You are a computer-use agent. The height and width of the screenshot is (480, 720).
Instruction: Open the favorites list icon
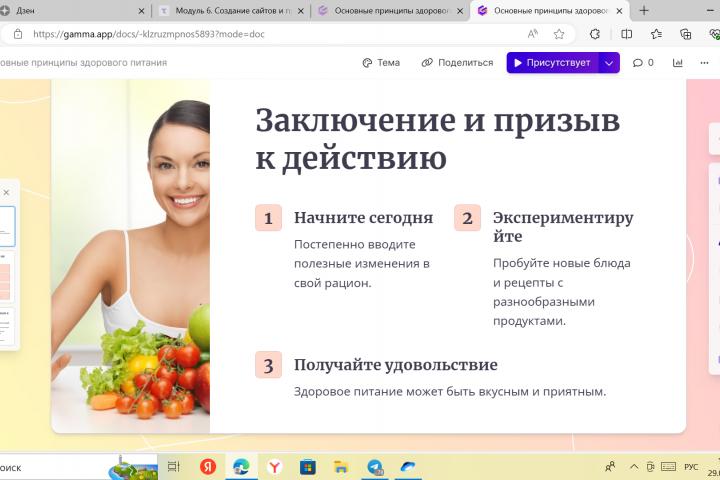(x=656, y=34)
